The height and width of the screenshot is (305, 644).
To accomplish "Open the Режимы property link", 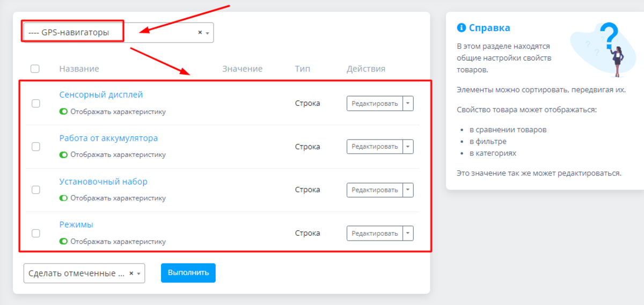I will coord(76,224).
